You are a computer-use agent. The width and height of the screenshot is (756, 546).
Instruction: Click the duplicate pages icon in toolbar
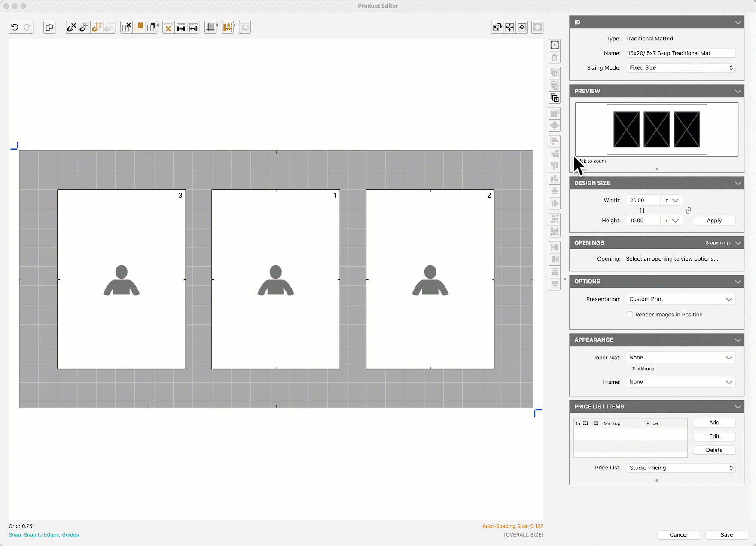point(49,27)
